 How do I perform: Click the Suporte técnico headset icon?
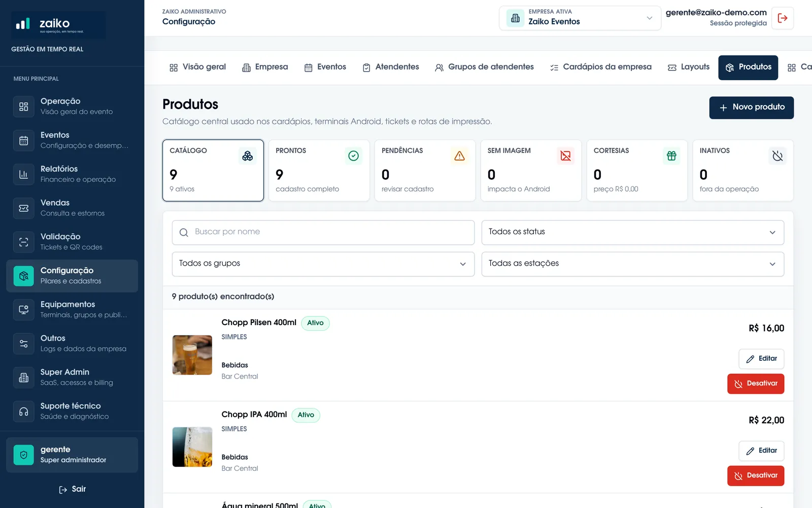pyautogui.click(x=24, y=411)
